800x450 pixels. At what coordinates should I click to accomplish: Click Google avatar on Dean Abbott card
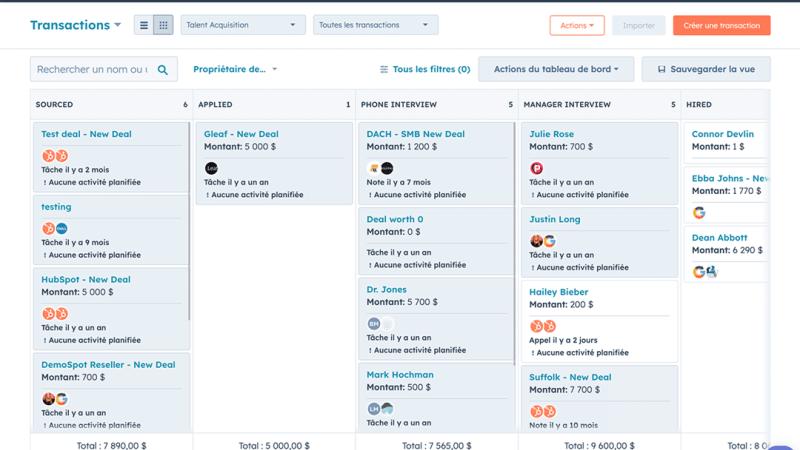[699, 272]
